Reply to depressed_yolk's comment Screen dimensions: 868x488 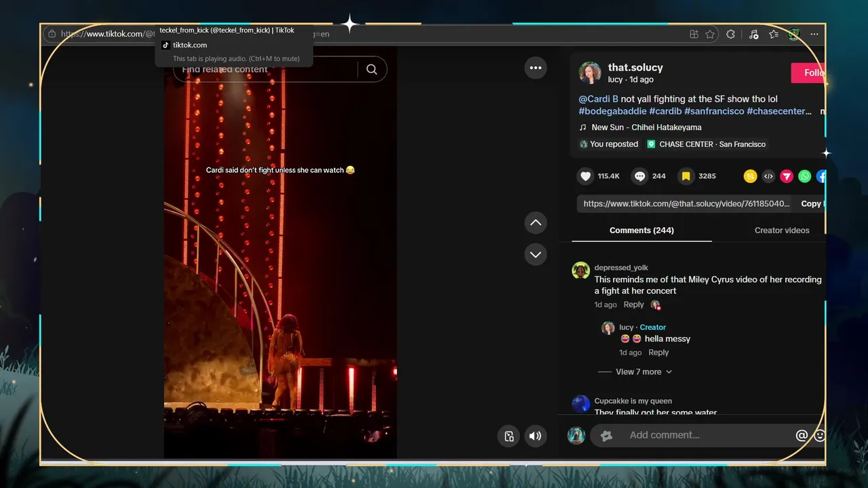633,305
